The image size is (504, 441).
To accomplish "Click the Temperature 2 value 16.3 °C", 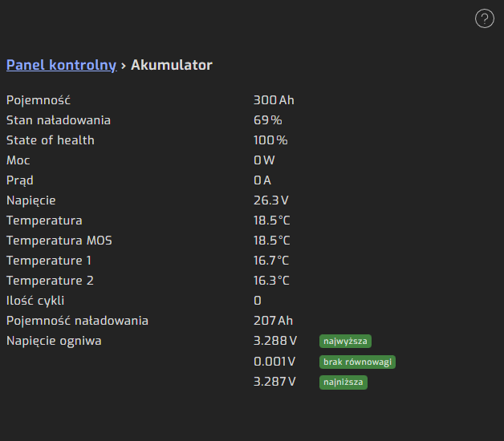I will [x=271, y=281].
